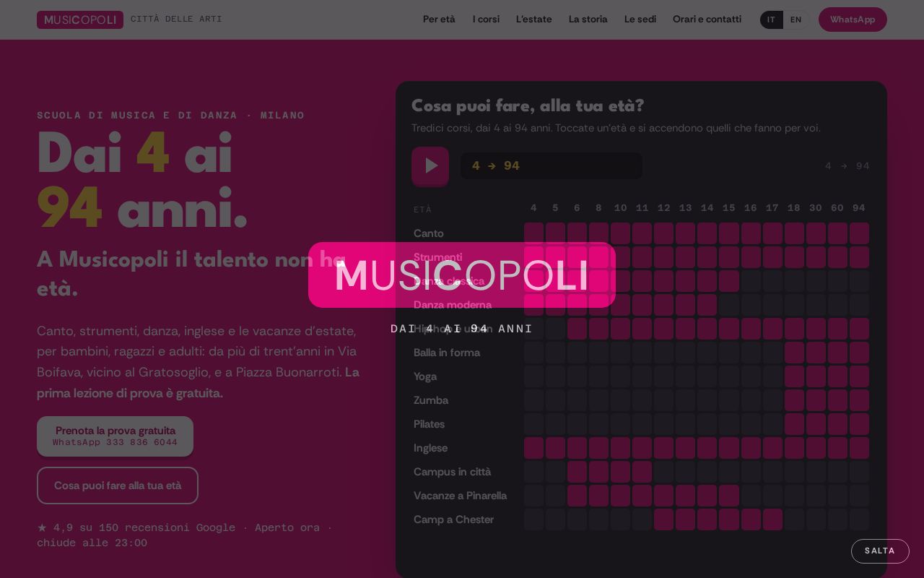Click the Pilates course label
The image size is (924, 578).
coord(429,424)
